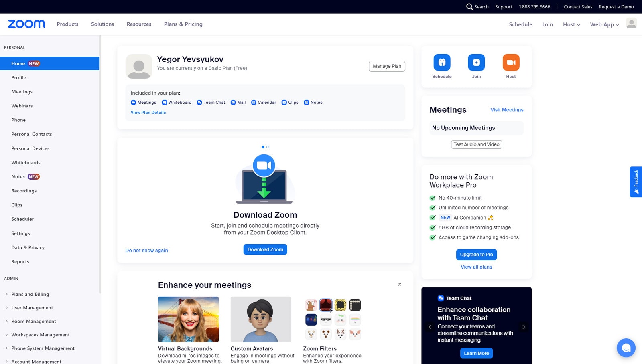Click the Team Chat banner icon
642x364 pixels.
coord(441,298)
